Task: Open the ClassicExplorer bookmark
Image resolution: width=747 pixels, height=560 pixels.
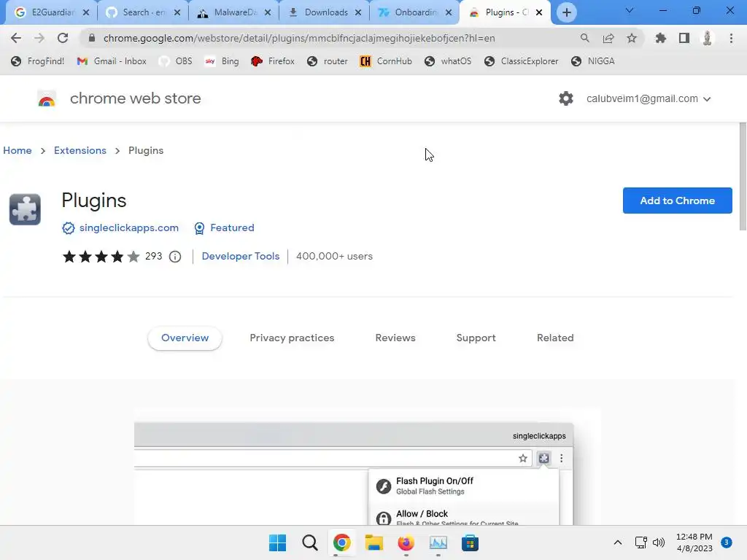Action: click(521, 61)
